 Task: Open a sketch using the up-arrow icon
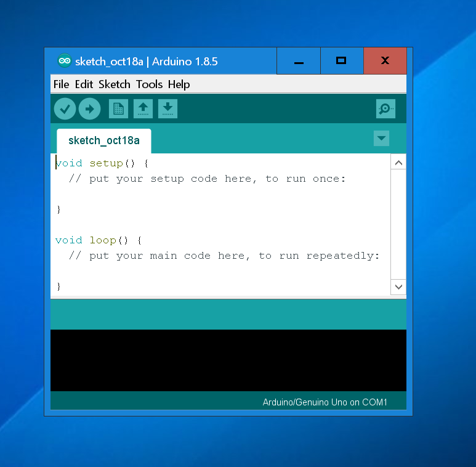(x=143, y=109)
